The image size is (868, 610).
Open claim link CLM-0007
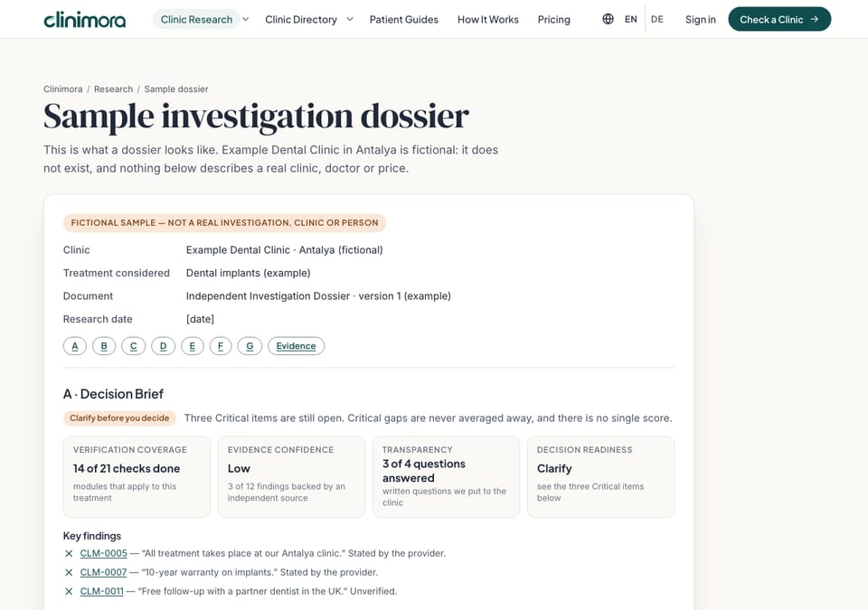coord(103,572)
